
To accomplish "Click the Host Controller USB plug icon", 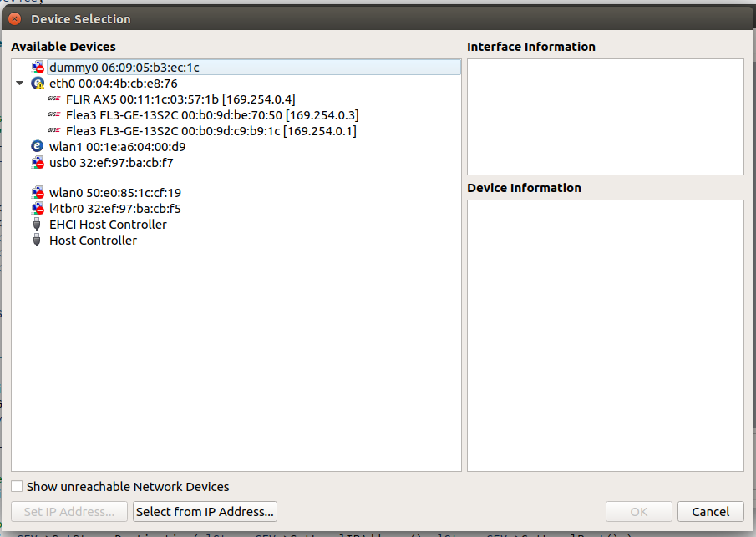I will pyautogui.click(x=38, y=241).
